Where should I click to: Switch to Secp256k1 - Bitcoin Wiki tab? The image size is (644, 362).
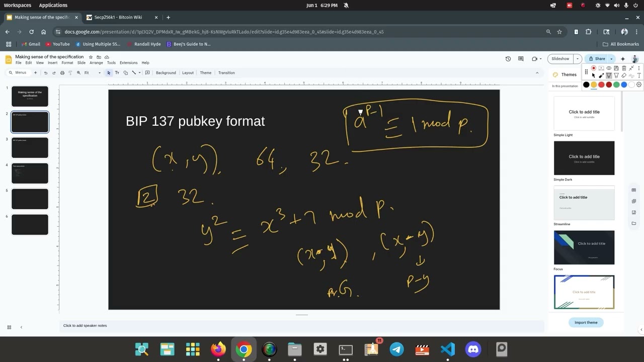(122, 17)
